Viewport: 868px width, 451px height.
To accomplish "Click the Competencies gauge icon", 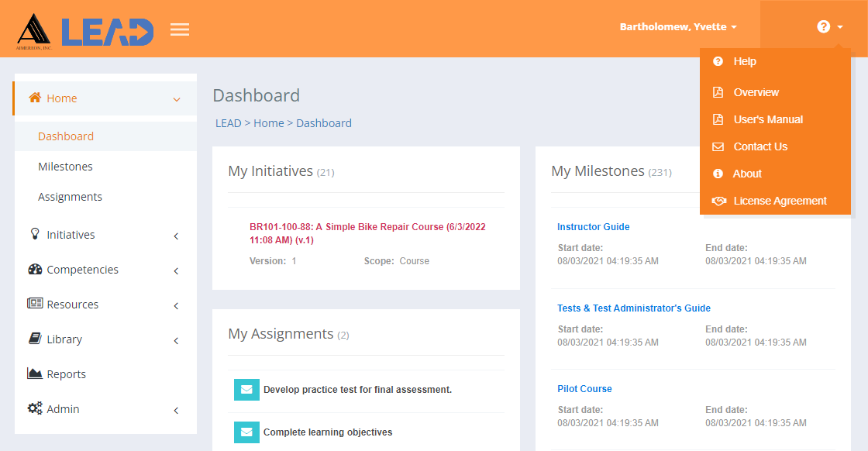I will click(x=35, y=269).
